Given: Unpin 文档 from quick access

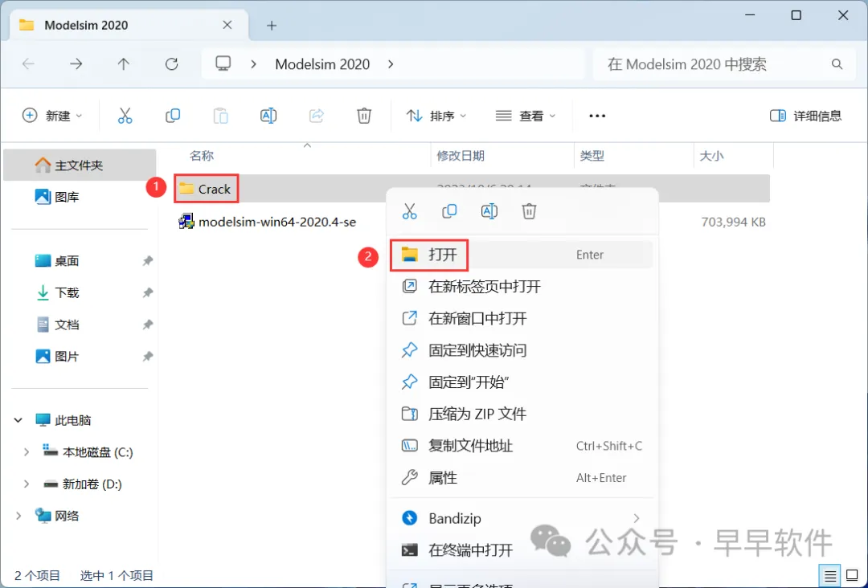Looking at the screenshot, I should coord(147,325).
